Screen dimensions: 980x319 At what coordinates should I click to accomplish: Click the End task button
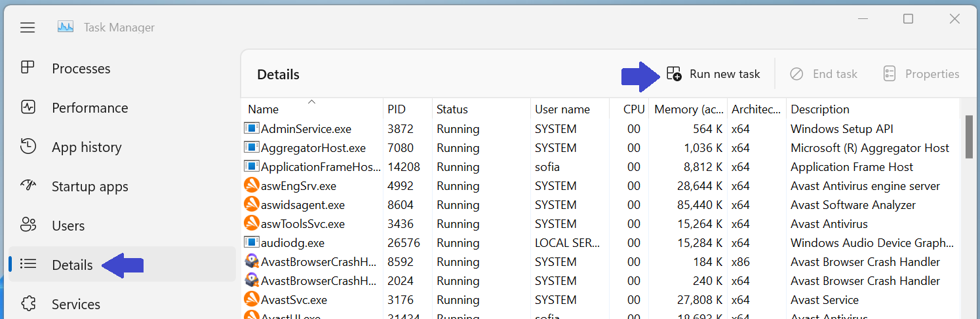point(823,74)
